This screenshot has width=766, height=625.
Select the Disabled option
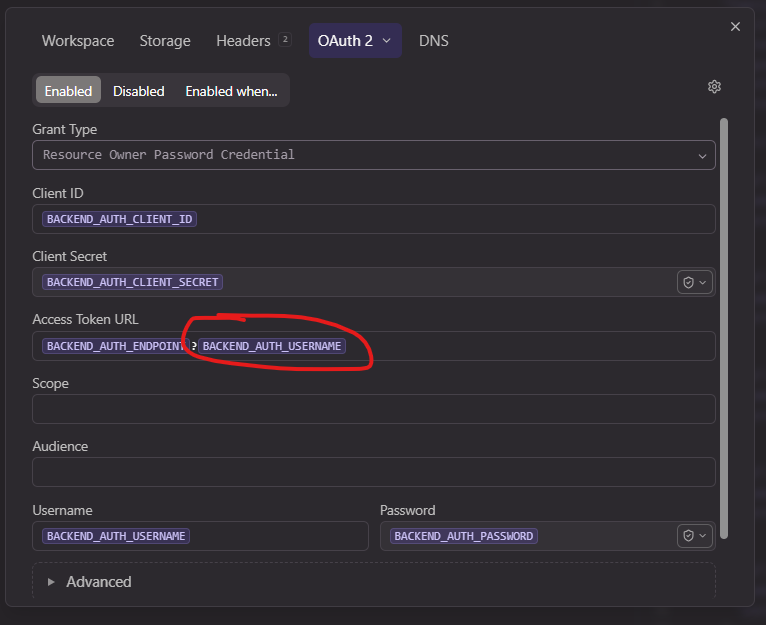click(x=138, y=91)
